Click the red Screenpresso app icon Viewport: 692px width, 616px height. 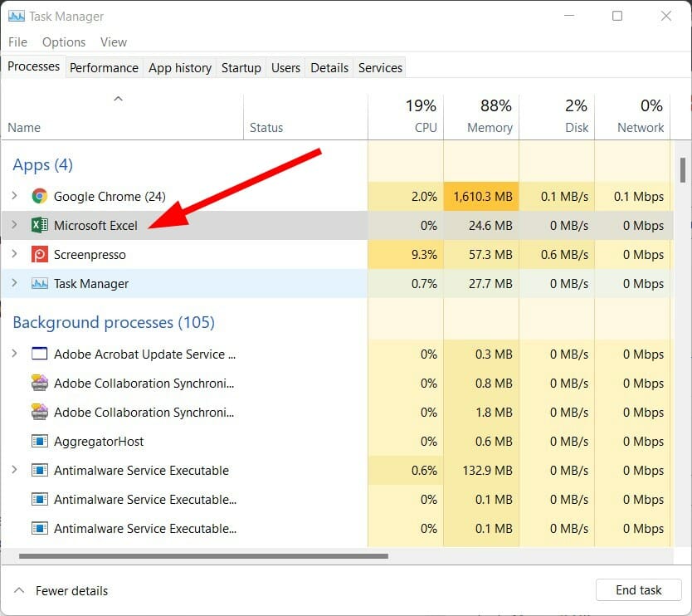(40, 254)
